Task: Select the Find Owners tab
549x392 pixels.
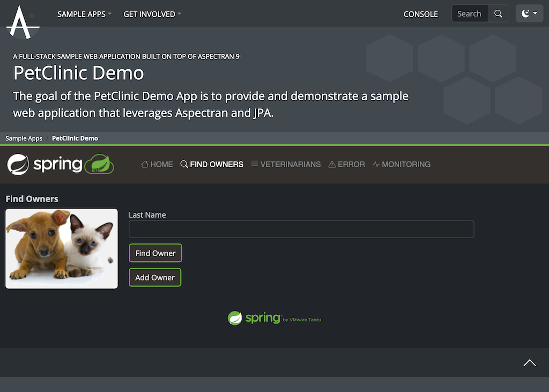Action: click(212, 164)
